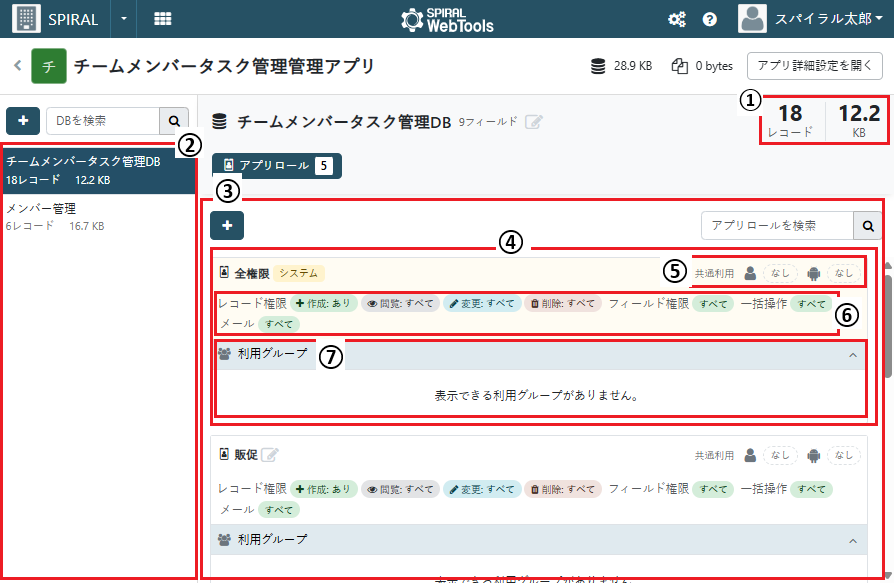
Task: Click the DBを検索 input field
Action: (x=103, y=121)
